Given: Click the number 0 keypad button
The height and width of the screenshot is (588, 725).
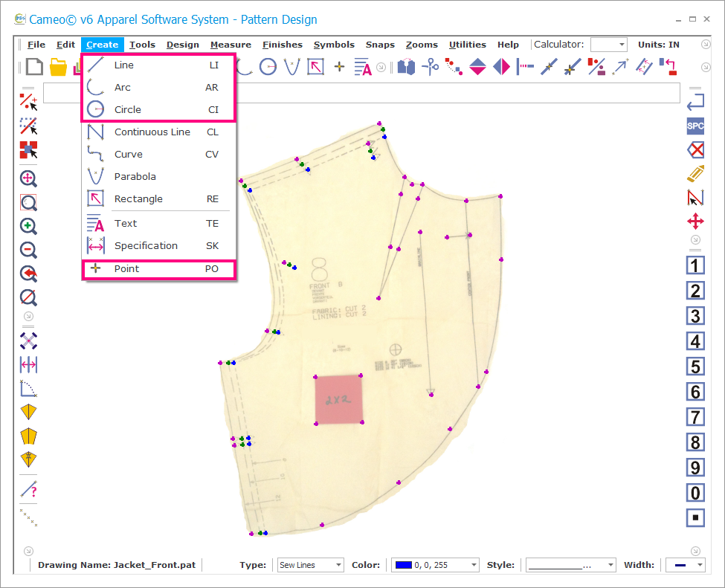Looking at the screenshot, I should click(695, 494).
